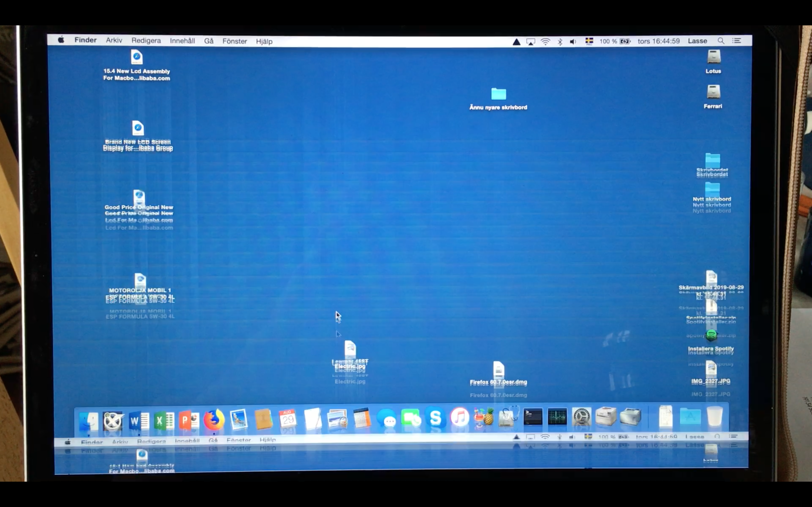This screenshot has width=812, height=507.
Task: Toggle Bluetooth menu bar icon
Action: [560, 42]
